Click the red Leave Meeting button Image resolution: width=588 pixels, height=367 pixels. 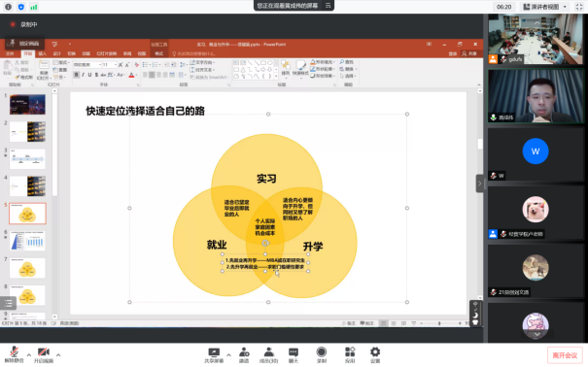click(565, 355)
